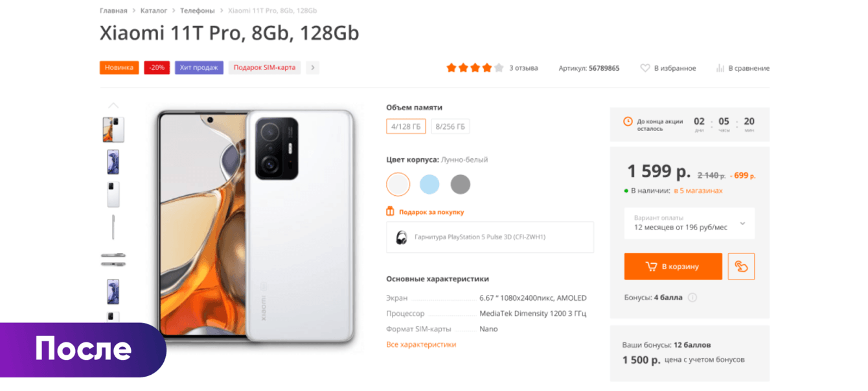This screenshot has width=868, height=391.
Task: Click the headset gift icon
Action: click(x=402, y=237)
